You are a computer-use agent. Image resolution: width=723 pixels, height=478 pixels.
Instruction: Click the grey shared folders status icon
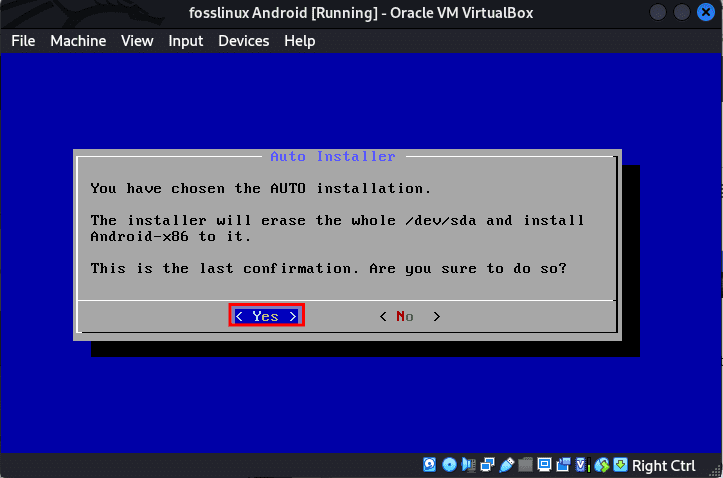coord(525,465)
